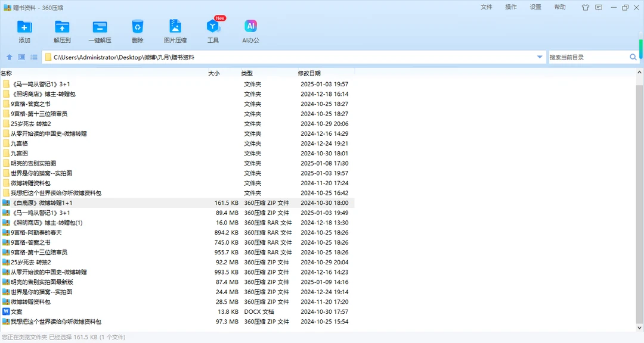Expand the address path dropdown arrow
This screenshot has width=644, height=343.
pos(540,57)
